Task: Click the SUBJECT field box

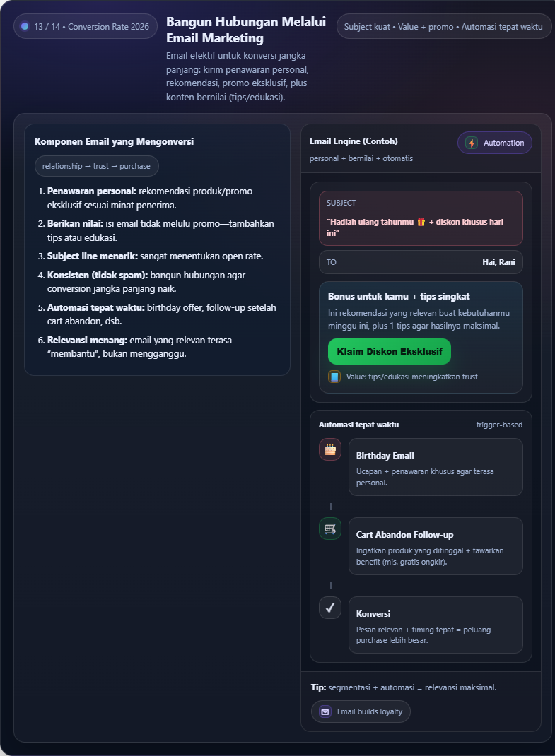Action: 421,218
